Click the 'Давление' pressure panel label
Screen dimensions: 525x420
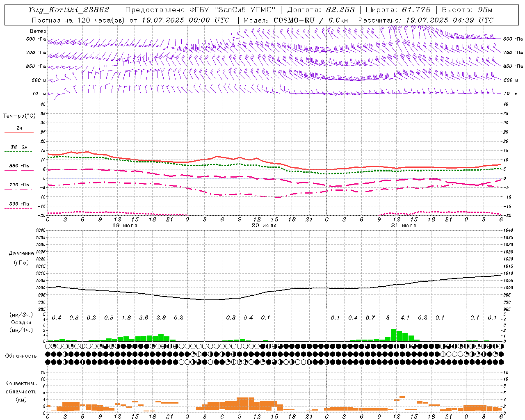21,253
